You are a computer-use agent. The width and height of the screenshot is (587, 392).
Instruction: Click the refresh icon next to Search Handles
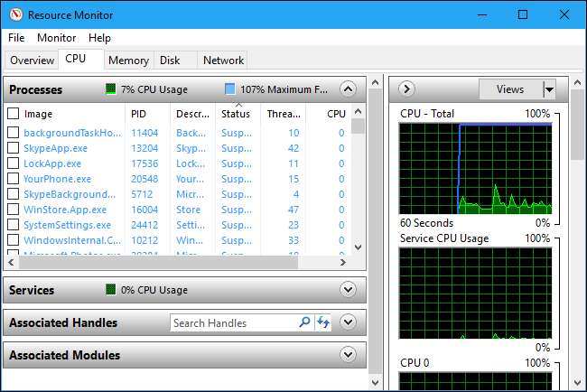pyautogui.click(x=323, y=322)
